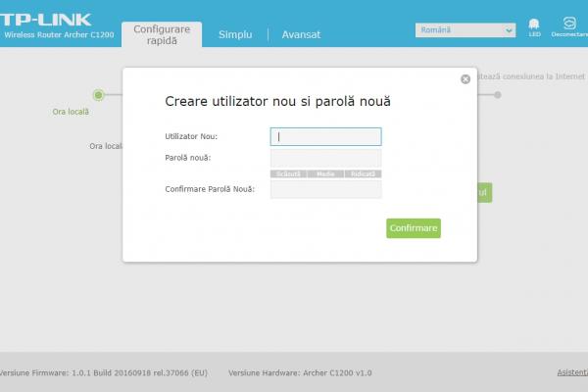Image resolution: width=588 pixels, height=392 pixels.
Task: Focus the Confirmare Parolă Nouă field
Action: (x=325, y=189)
